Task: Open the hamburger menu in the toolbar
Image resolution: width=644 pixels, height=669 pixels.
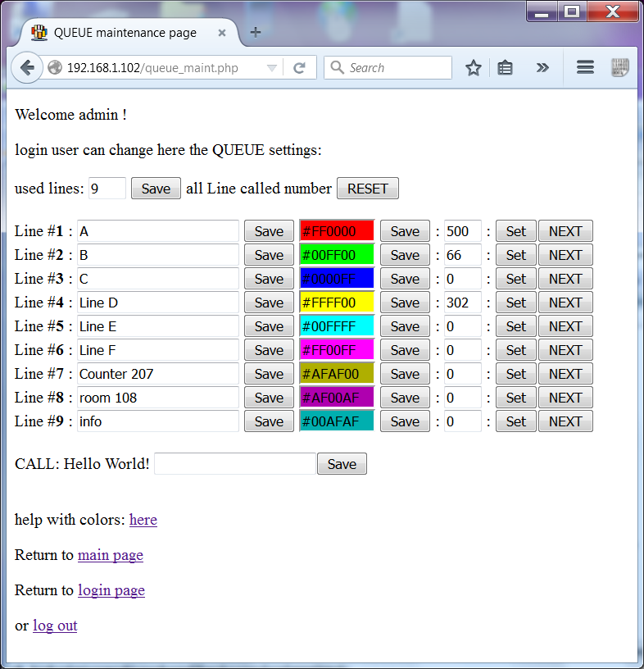Action: click(x=585, y=68)
